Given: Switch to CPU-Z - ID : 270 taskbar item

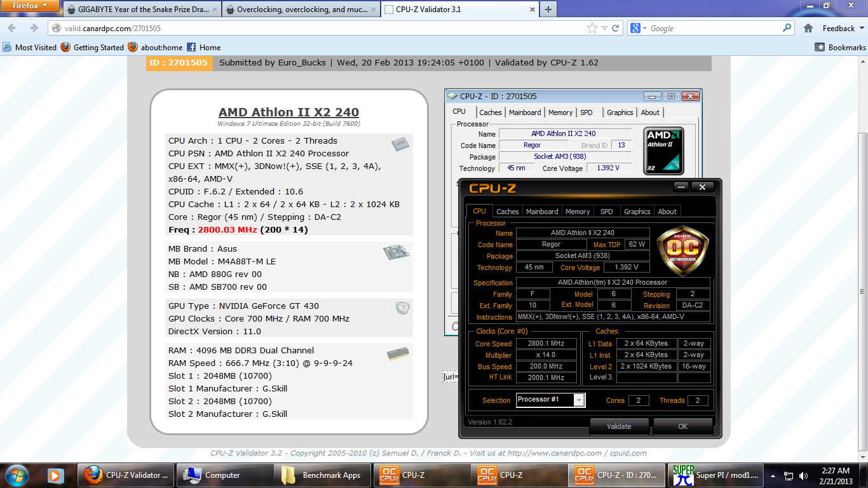Looking at the screenshot, I should 618,475.
